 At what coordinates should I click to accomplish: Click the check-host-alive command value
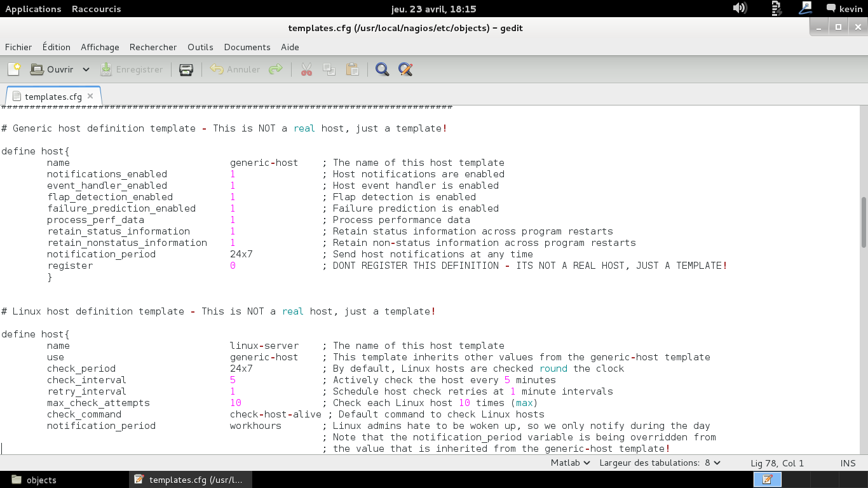(275, 414)
